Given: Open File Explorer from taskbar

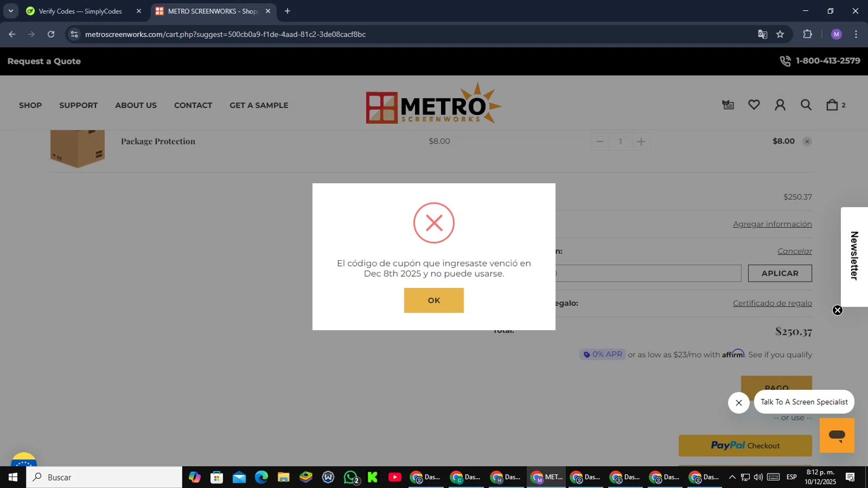Looking at the screenshot, I should 284,477.
